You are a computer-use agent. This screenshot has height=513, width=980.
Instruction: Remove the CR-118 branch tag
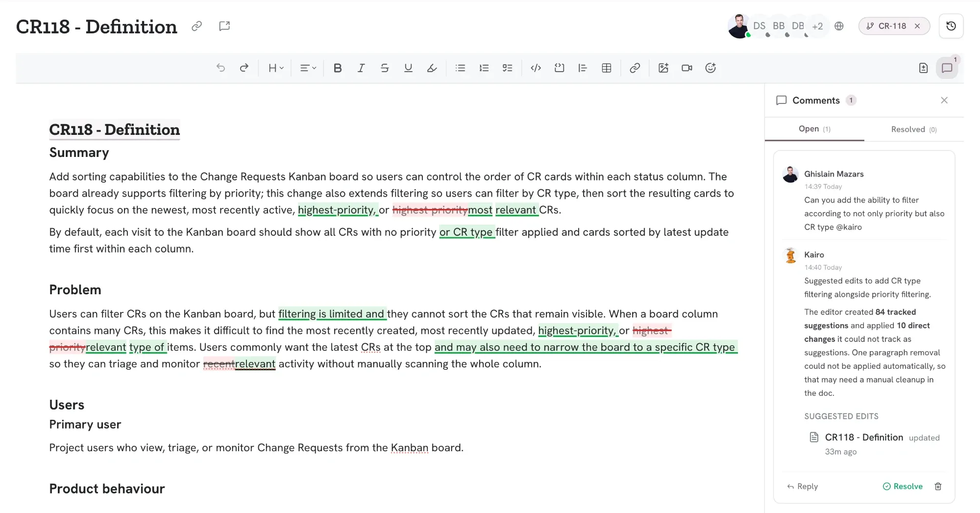tap(917, 26)
